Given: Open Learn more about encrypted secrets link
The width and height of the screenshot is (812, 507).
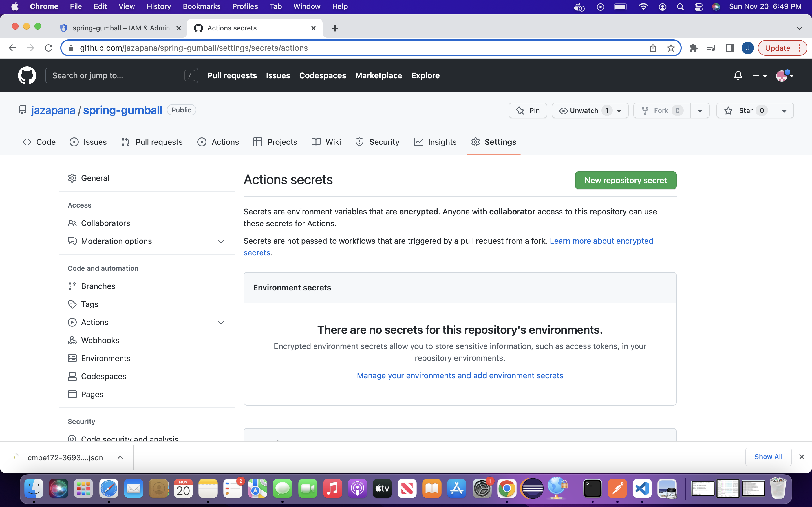Looking at the screenshot, I should coord(601,241).
